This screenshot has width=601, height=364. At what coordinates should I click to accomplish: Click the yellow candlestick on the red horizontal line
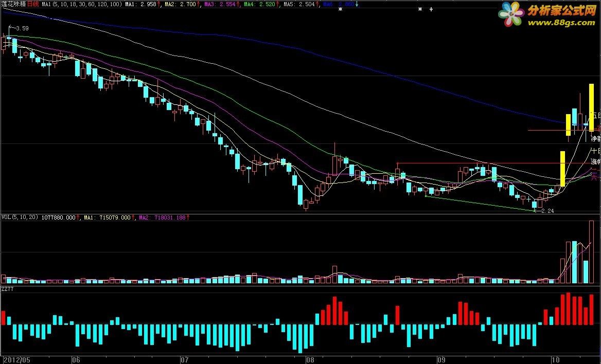click(x=569, y=125)
